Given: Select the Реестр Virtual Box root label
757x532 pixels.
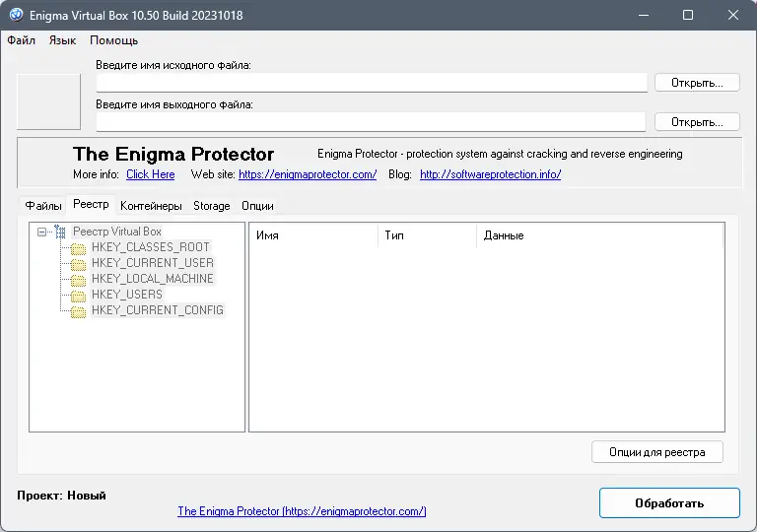Looking at the screenshot, I should (x=117, y=232).
